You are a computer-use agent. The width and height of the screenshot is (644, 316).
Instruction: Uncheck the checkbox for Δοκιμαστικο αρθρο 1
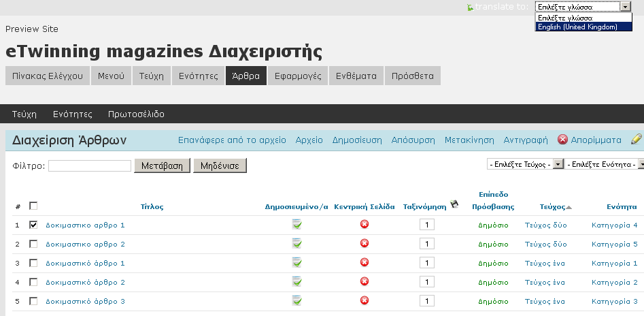pyautogui.click(x=34, y=225)
